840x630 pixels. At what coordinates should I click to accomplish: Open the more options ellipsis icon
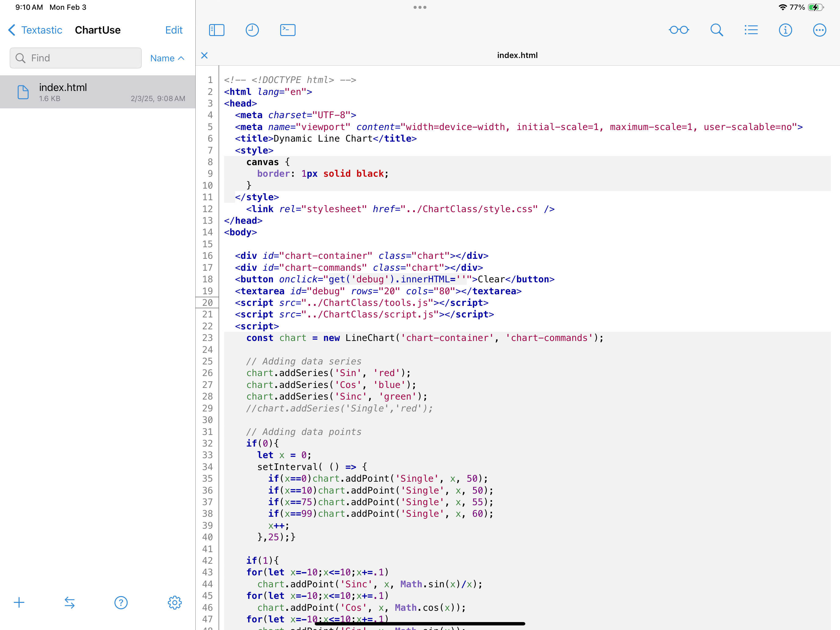tap(820, 30)
